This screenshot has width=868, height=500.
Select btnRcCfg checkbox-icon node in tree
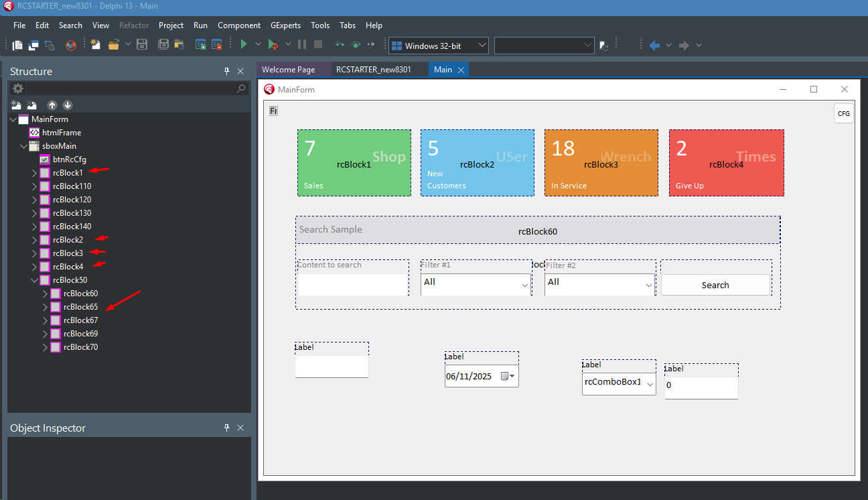(x=69, y=160)
